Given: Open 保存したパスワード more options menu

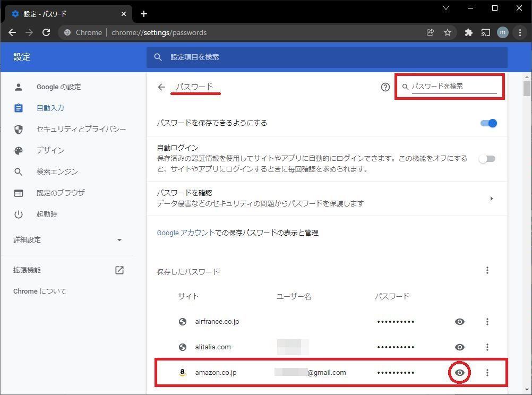Looking at the screenshot, I should click(487, 270).
